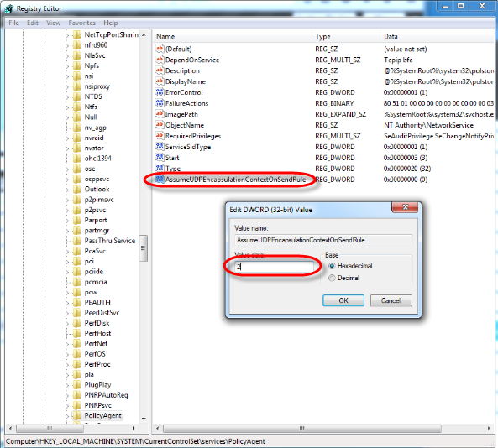Expand the PerfDisk tree node
Image resolution: width=498 pixels, height=448 pixels.
click(x=67, y=324)
